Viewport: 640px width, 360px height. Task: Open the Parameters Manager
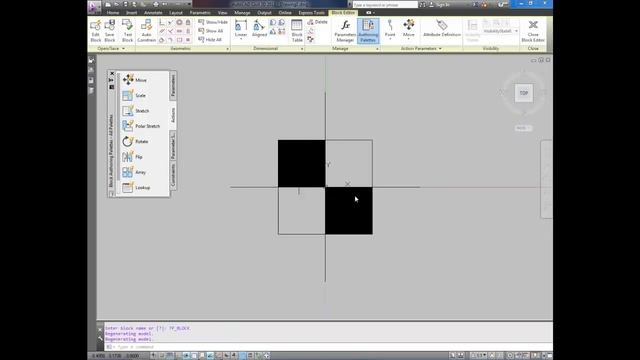pyautogui.click(x=345, y=31)
